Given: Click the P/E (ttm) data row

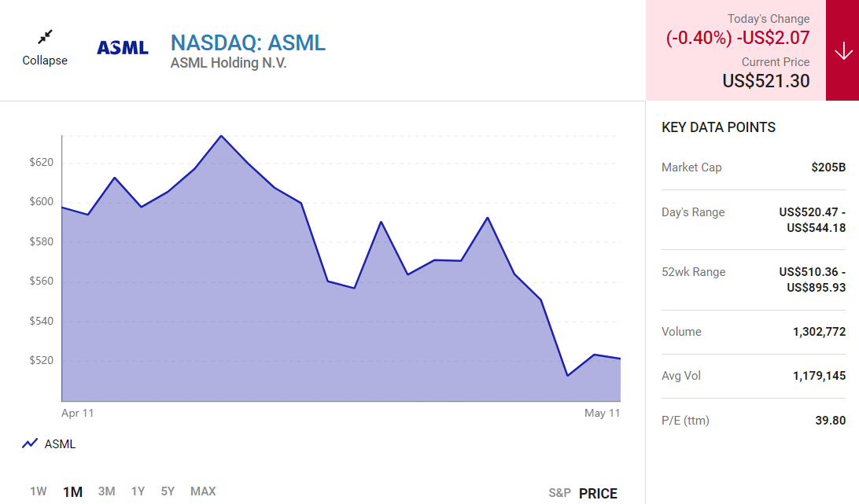Looking at the screenshot, I should 753,421.
